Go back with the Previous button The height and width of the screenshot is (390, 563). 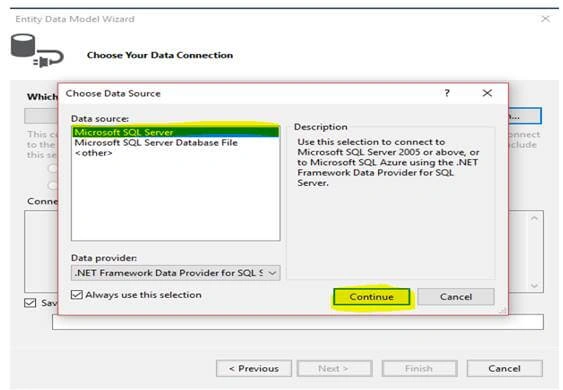click(254, 369)
